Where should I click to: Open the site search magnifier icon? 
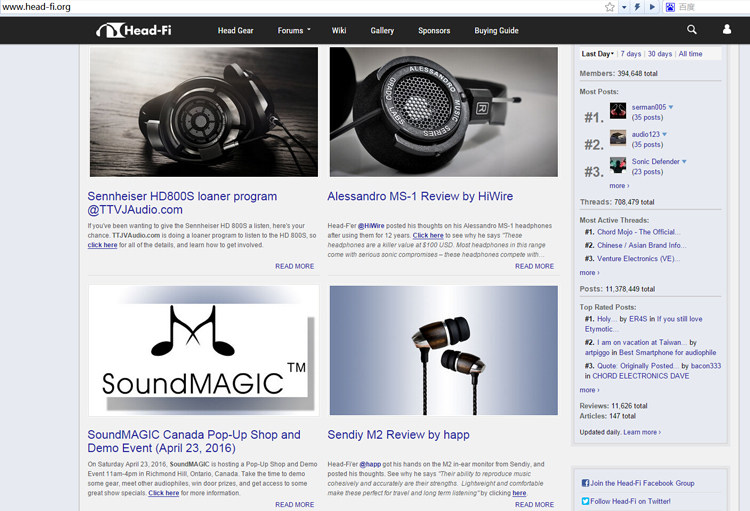[x=692, y=30]
